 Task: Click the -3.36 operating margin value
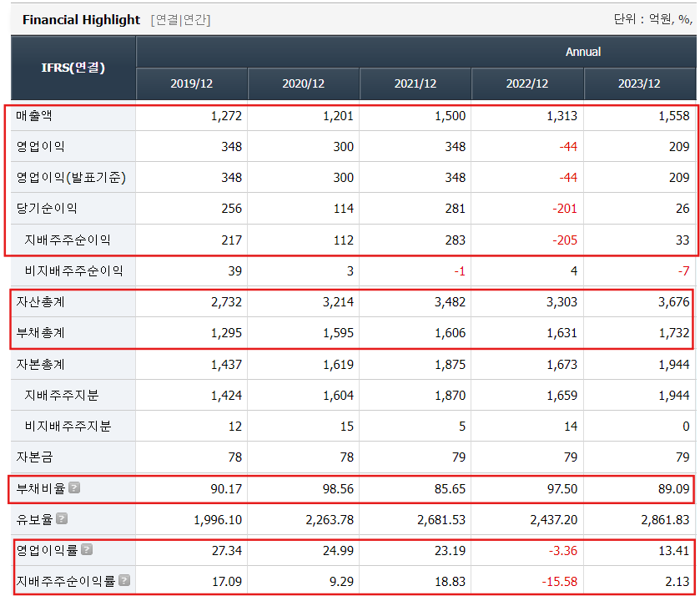[563, 551]
